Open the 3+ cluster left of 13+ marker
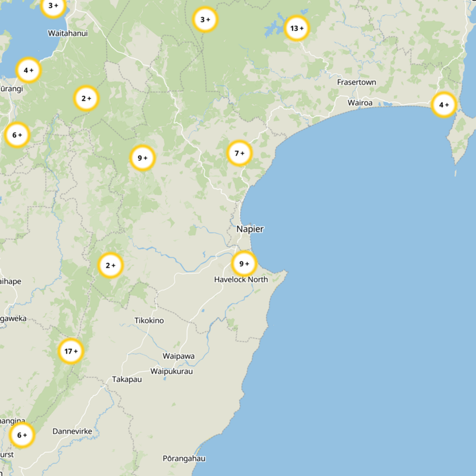Screen dimensions: 476x476 point(205,20)
